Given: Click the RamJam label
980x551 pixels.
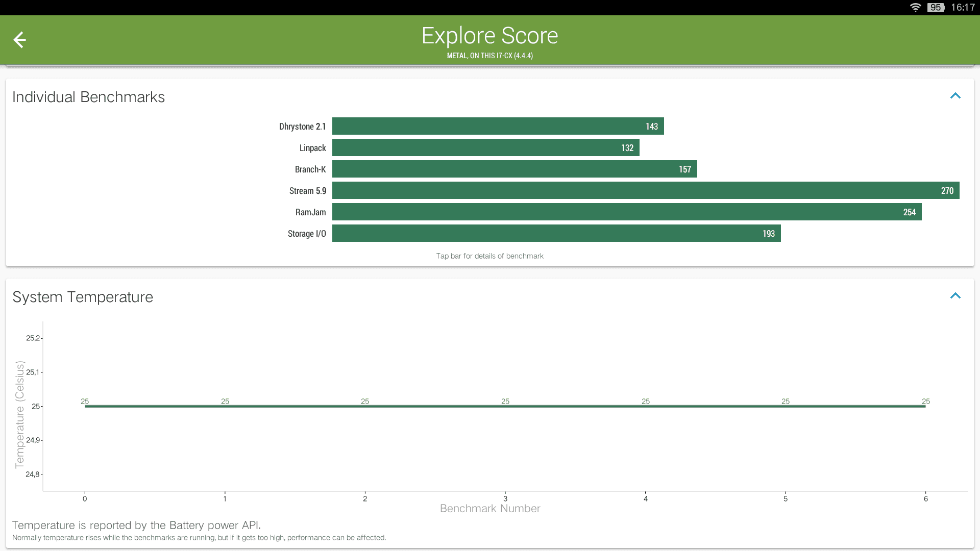Looking at the screenshot, I should [x=310, y=212].
